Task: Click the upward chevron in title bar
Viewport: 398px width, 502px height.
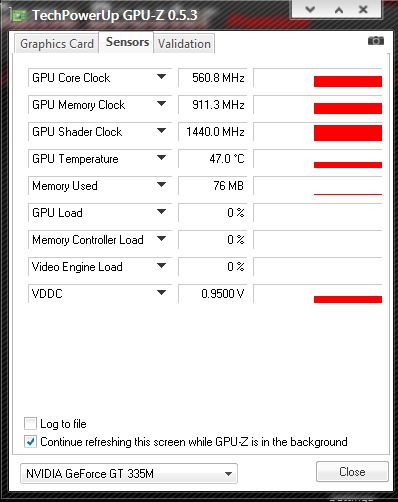Action: coord(339,10)
